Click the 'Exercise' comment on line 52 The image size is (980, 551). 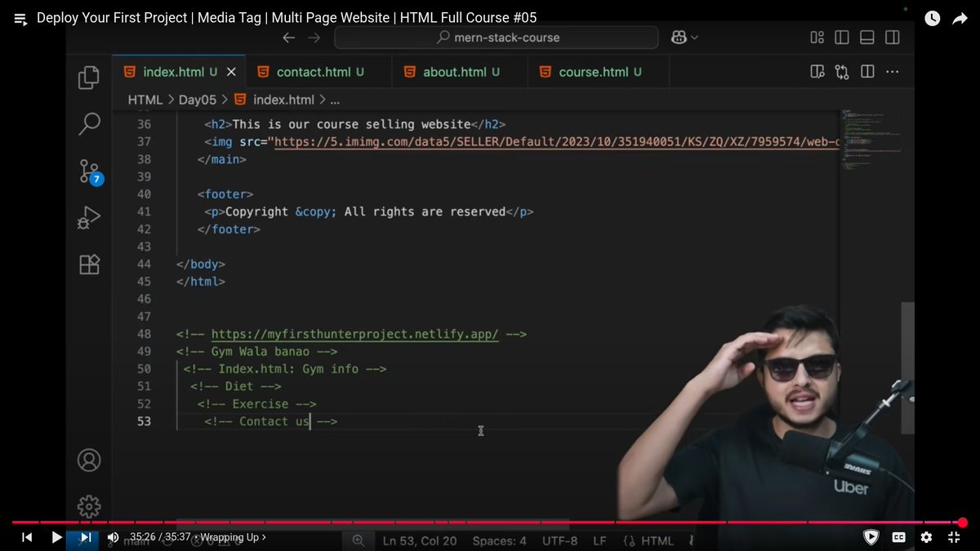256,403
